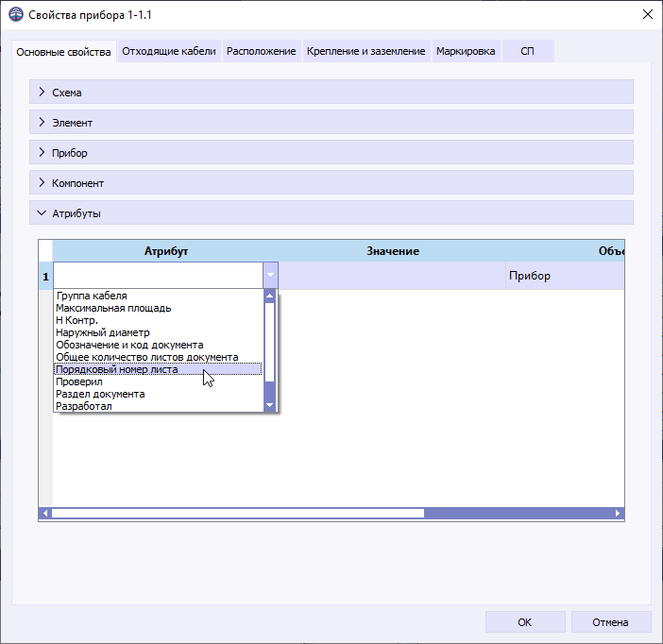Close the Свойства прибора dialog
663x644 pixels.
[x=647, y=14]
